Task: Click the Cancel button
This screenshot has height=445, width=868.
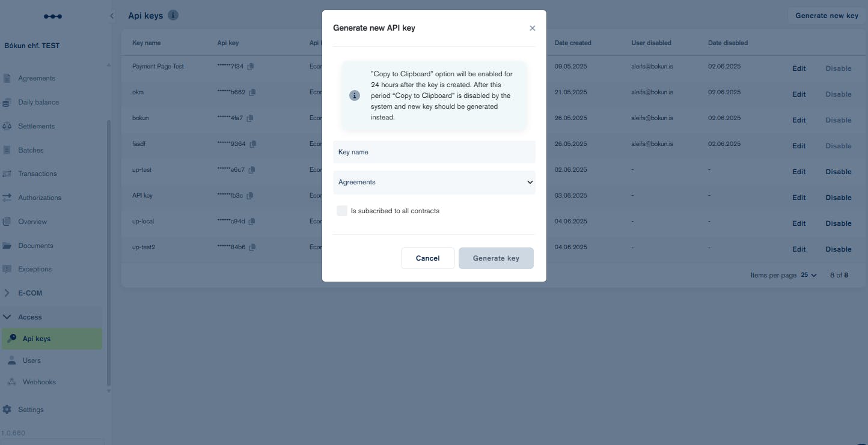Action: (427, 258)
